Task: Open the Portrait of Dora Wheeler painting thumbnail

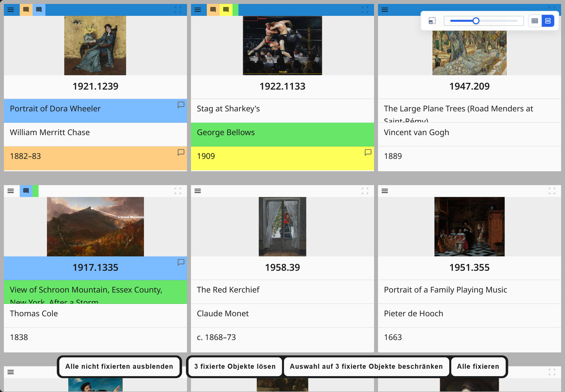Action: (95, 45)
